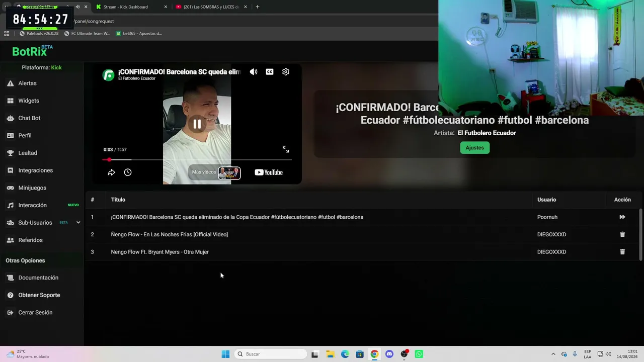
Task: Click the microphone tray icon
Action: [x=575, y=354]
